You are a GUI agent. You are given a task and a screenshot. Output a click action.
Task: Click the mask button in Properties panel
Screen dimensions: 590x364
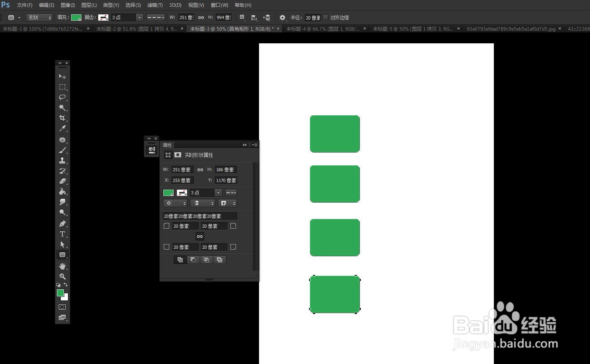(x=178, y=155)
